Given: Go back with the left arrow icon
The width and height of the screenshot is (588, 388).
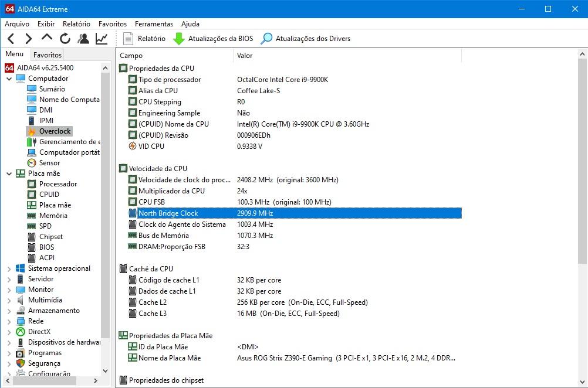Looking at the screenshot, I should [11, 39].
